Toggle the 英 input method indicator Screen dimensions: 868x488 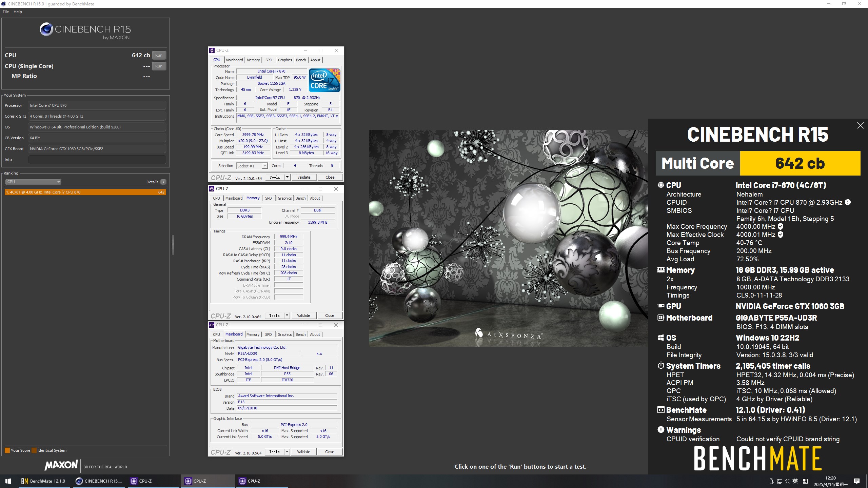[795, 481]
